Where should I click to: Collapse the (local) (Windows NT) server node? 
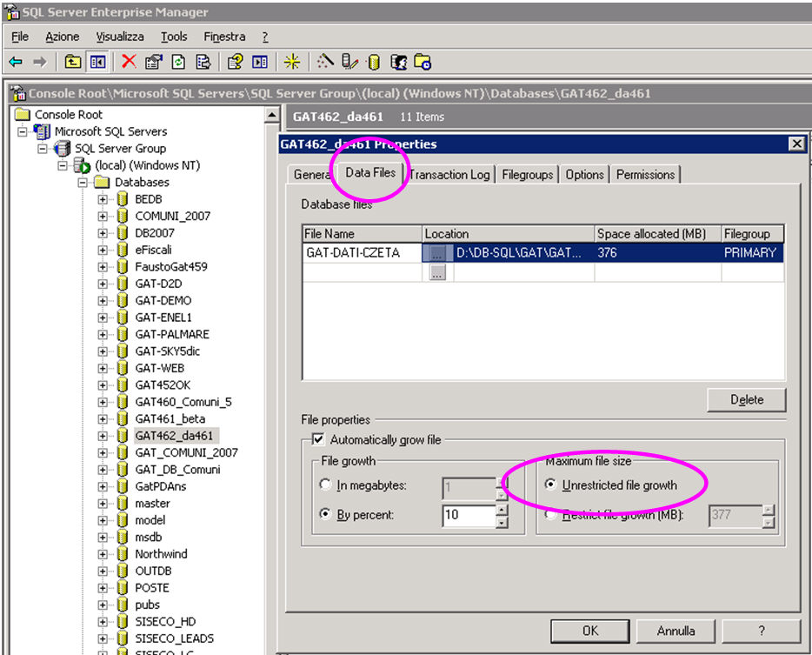click(x=63, y=166)
